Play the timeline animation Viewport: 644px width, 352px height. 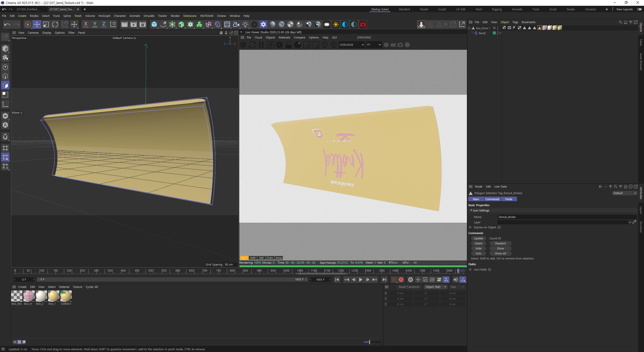[360, 280]
